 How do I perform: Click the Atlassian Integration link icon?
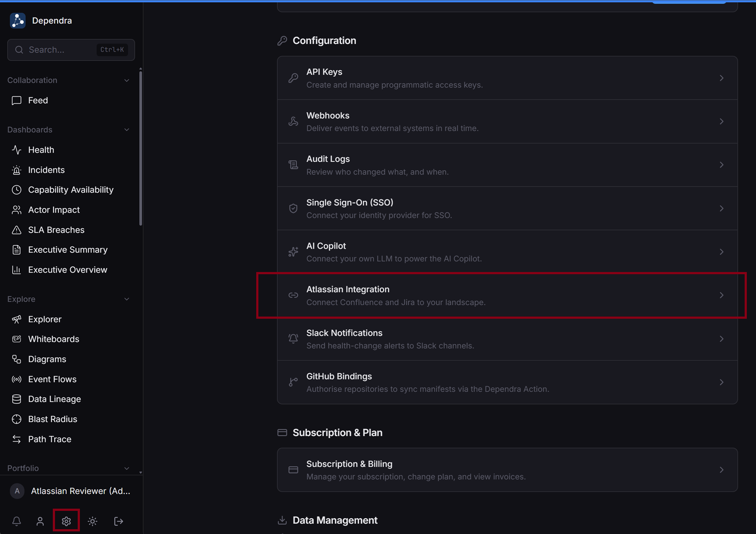pyautogui.click(x=293, y=295)
